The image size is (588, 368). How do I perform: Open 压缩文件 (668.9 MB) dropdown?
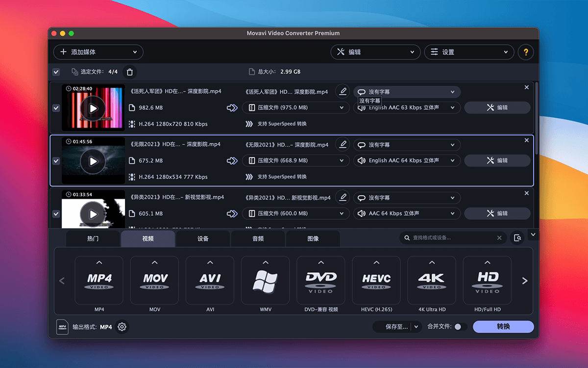[296, 160]
